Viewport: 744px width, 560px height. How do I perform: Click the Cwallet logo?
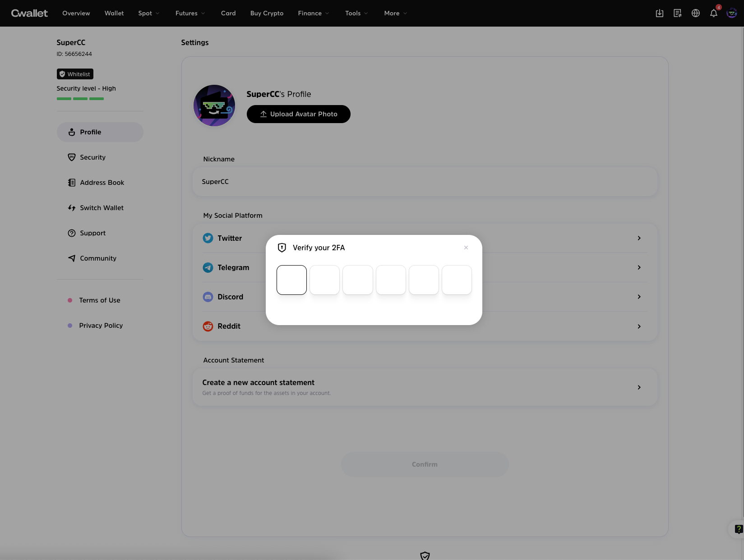point(29,13)
